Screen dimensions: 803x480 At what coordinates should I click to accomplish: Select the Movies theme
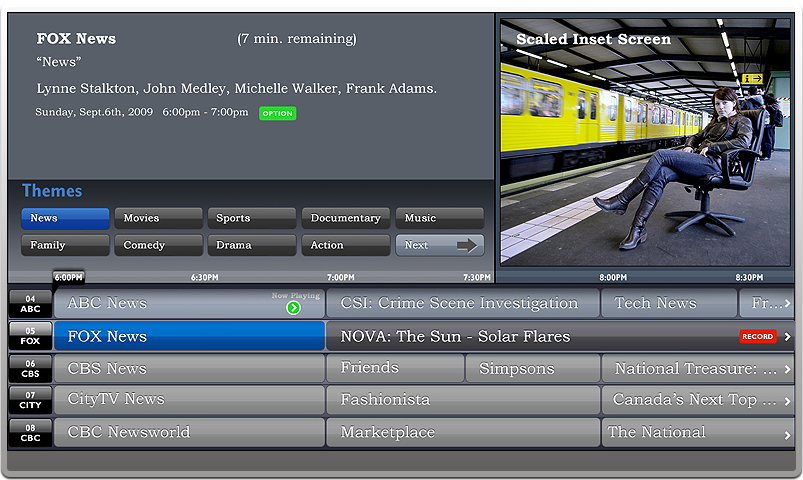pos(159,218)
